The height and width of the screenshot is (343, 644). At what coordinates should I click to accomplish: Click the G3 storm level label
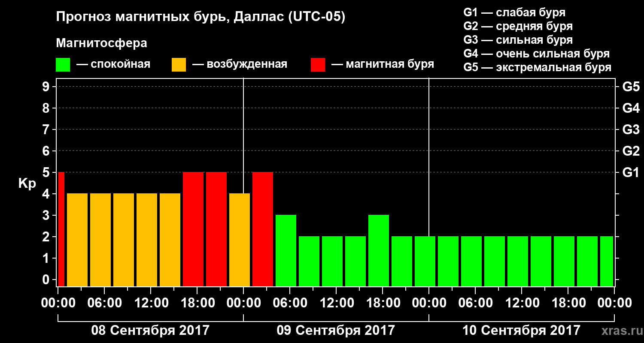pos(631,129)
